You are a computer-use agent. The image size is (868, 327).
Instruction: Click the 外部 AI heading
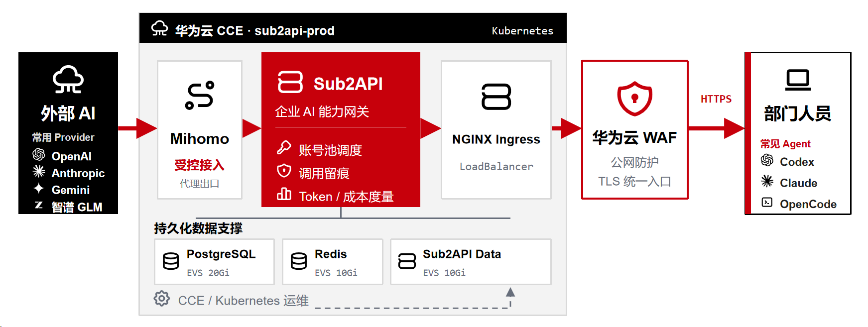click(68, 113)
